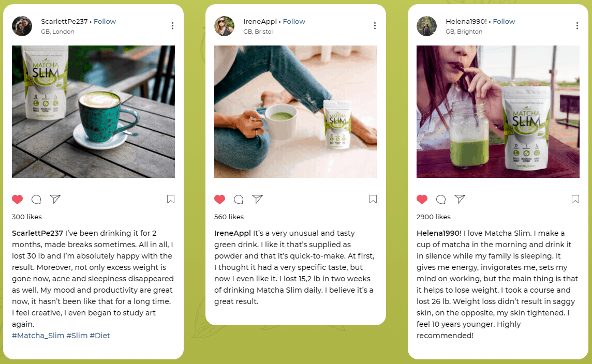Unlike ScarlettPe237's post via red heart
Image resolution: width=592 pixels, height=364 pixels.
pos(18,199)
